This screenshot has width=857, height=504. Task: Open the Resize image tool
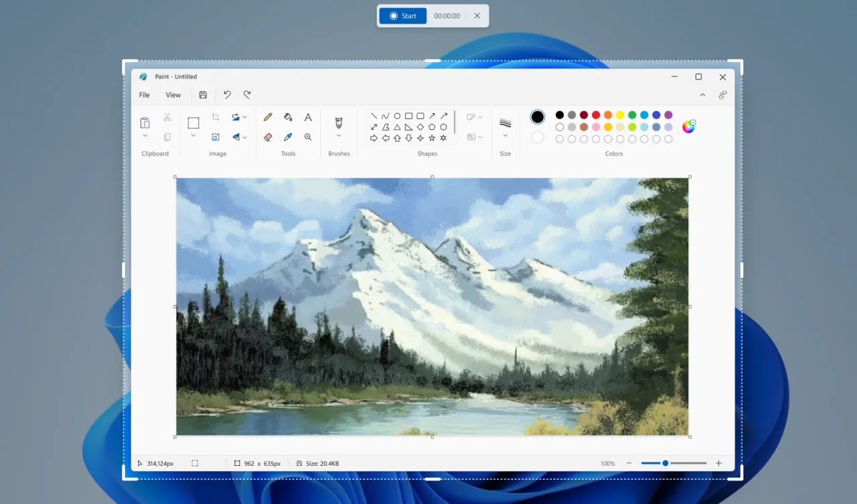pyautogui.click(x=216, y=137)
